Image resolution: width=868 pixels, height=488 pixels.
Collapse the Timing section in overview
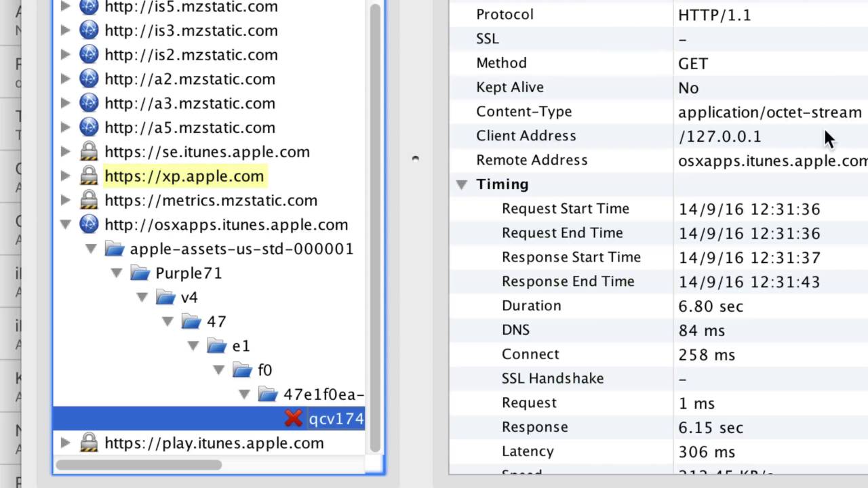tap(462, 184)
